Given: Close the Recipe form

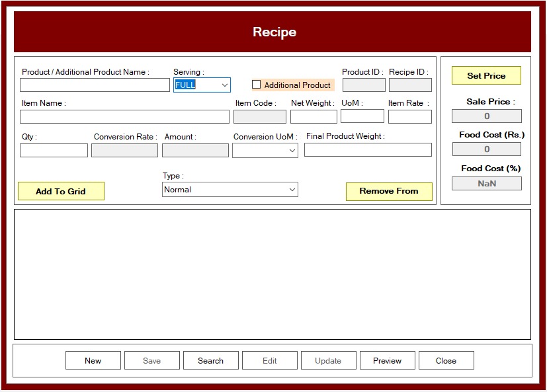Looking at the screenshot, I should pyautogui.click(x=446, y=360).
